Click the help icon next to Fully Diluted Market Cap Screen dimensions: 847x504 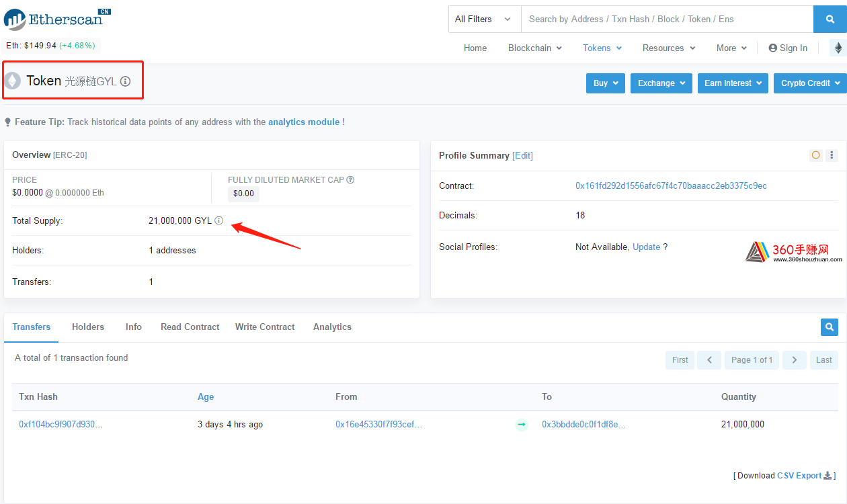pos(350,179)
